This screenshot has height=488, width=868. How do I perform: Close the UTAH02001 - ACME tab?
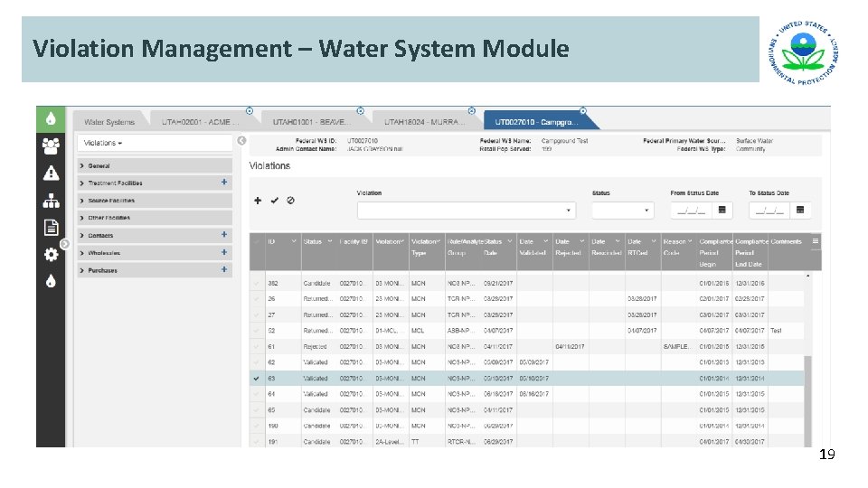point(250,111)
